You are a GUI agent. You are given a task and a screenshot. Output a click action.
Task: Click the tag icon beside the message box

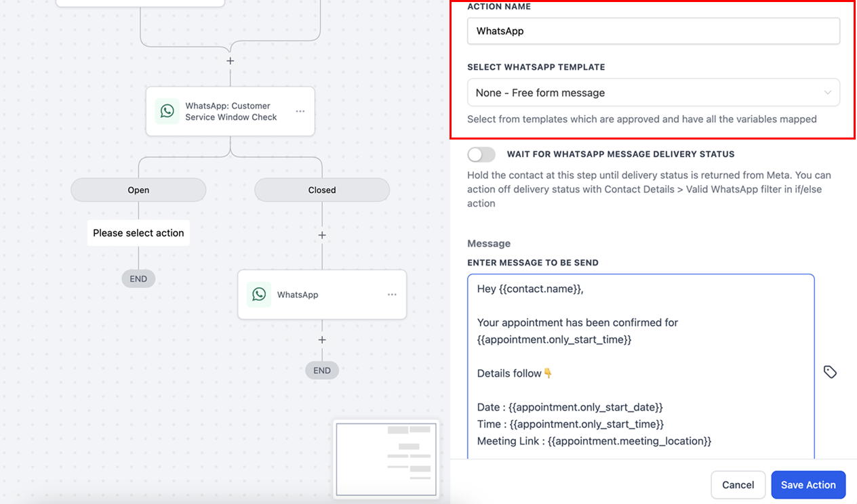tap(830, 372)
